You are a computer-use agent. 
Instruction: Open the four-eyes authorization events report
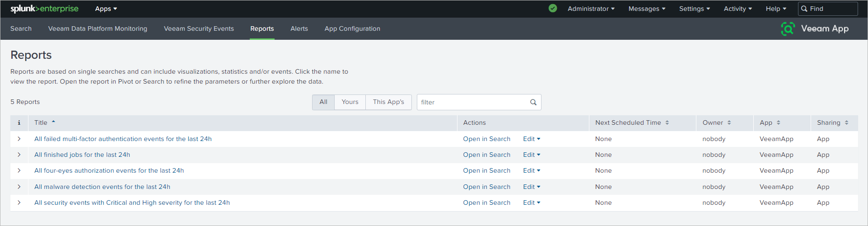click(x=109, y=170)
